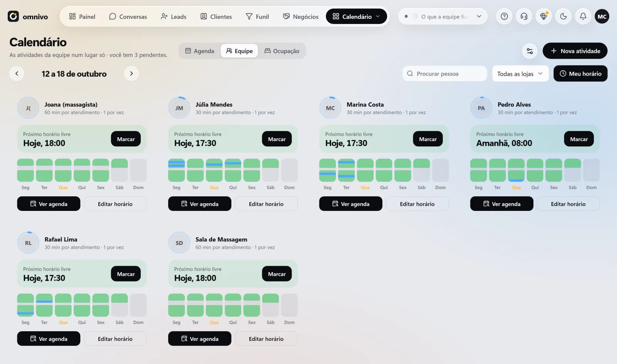Open the help question mark icon
Viewport: 617px width, 364px height.
pyautogui.click(x=504, y=16)
